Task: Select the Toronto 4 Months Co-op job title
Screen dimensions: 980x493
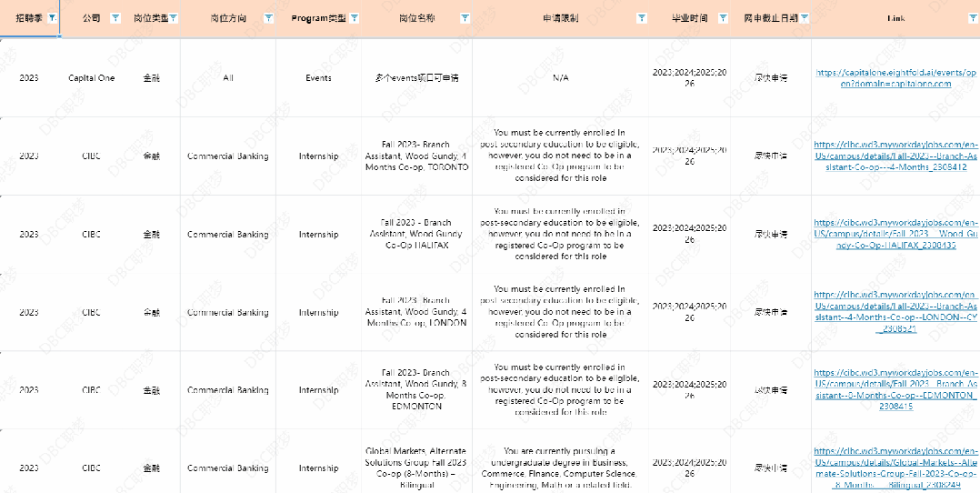Action: 417,156
